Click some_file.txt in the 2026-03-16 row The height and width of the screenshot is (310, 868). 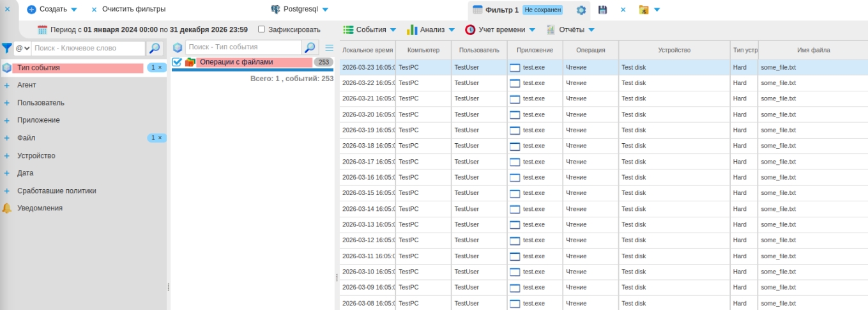coord(779,177)
